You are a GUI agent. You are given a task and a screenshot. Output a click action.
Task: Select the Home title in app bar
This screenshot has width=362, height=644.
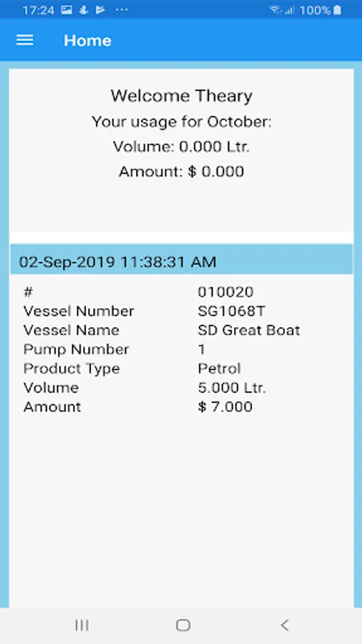click(87, 40)
